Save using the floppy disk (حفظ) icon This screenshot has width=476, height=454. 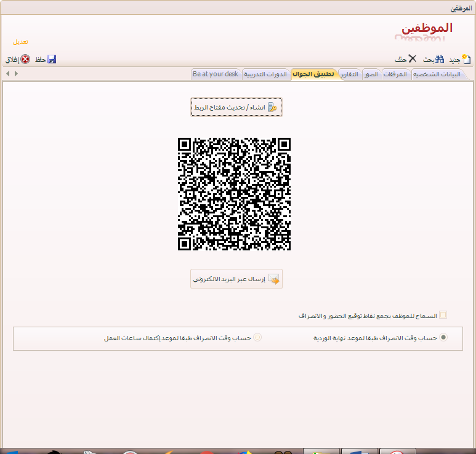click(52, 59)
